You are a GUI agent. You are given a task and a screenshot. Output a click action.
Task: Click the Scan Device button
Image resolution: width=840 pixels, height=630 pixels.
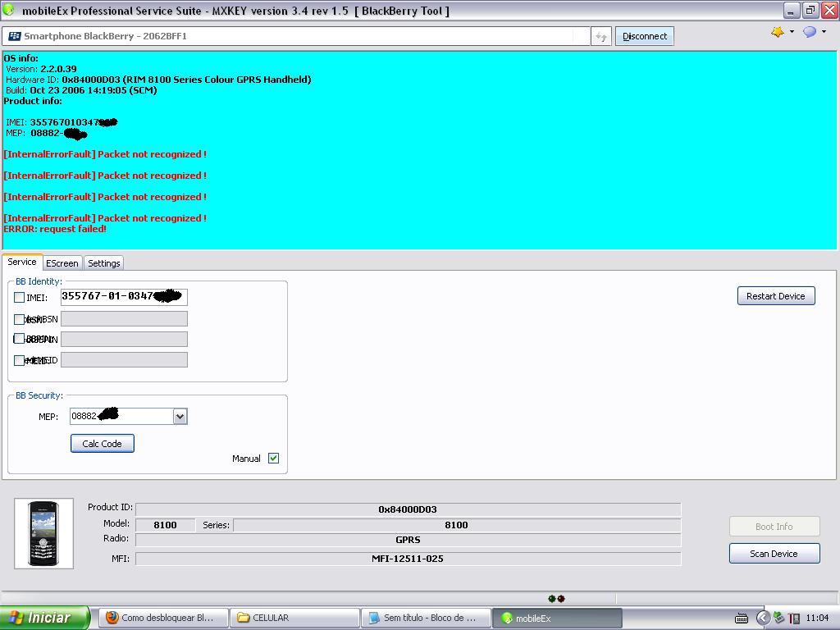[774, 554]
